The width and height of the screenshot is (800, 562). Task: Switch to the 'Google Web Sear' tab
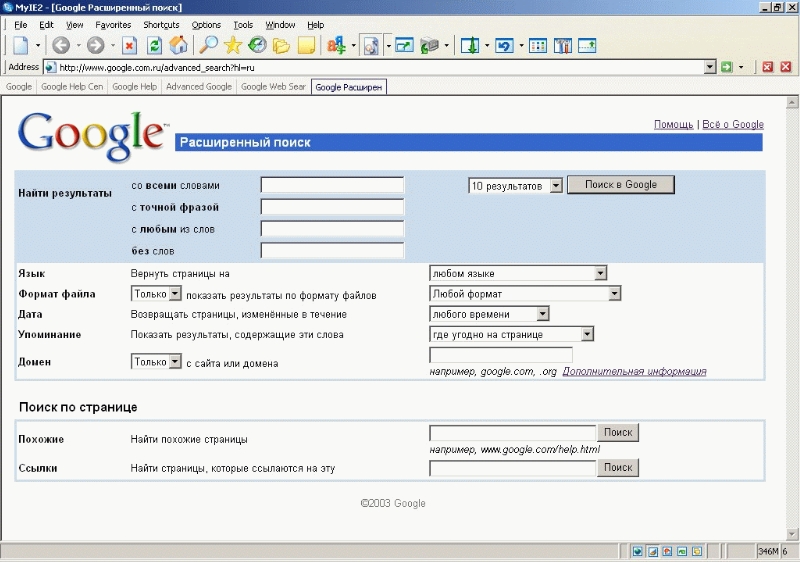(x=273, y=87)
